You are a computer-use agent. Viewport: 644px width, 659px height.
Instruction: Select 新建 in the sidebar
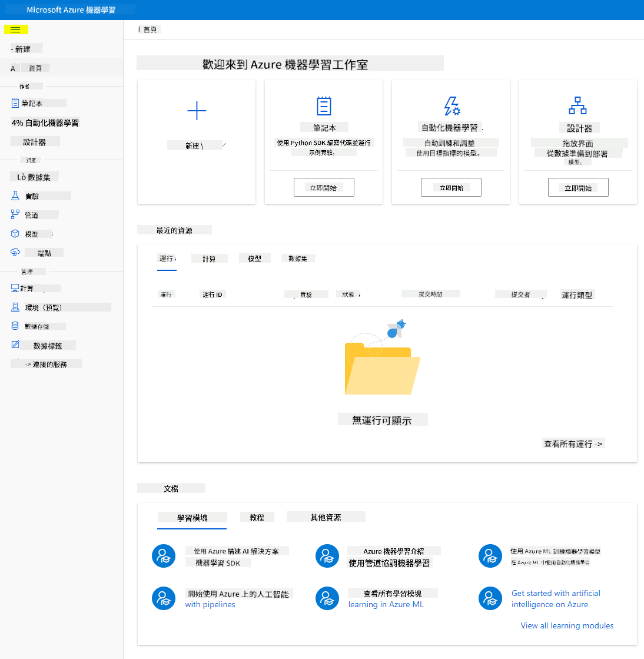tap(23, 49)
